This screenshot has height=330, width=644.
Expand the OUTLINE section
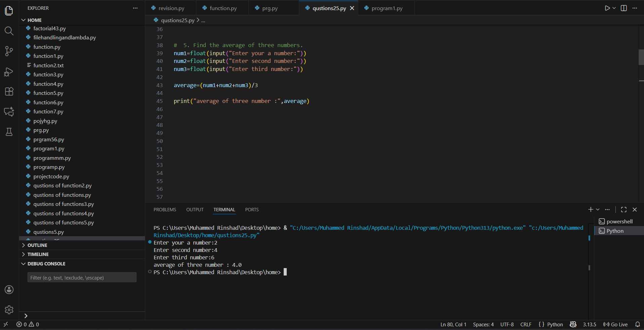point(37,245)
